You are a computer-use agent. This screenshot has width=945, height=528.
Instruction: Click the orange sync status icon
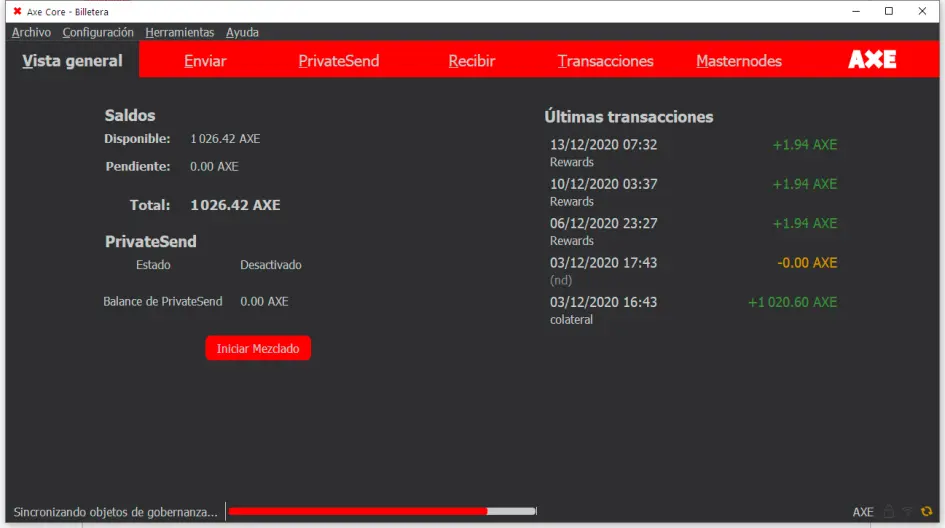tap(926, 512)
